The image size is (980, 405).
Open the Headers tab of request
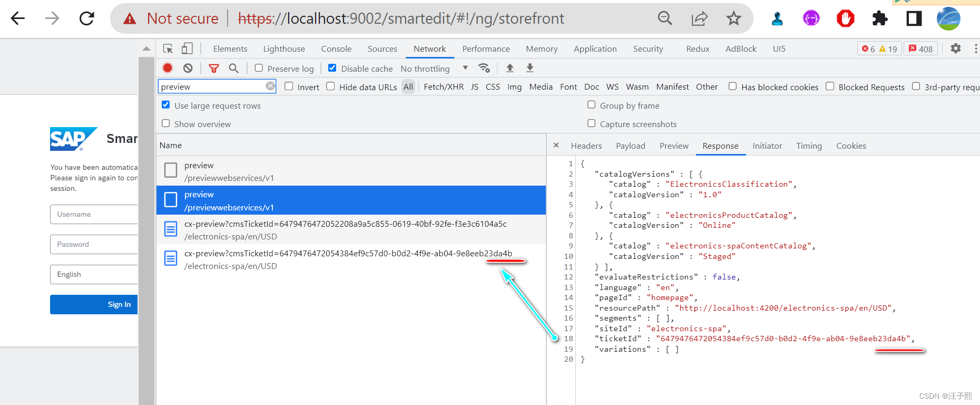click(586, 146)
